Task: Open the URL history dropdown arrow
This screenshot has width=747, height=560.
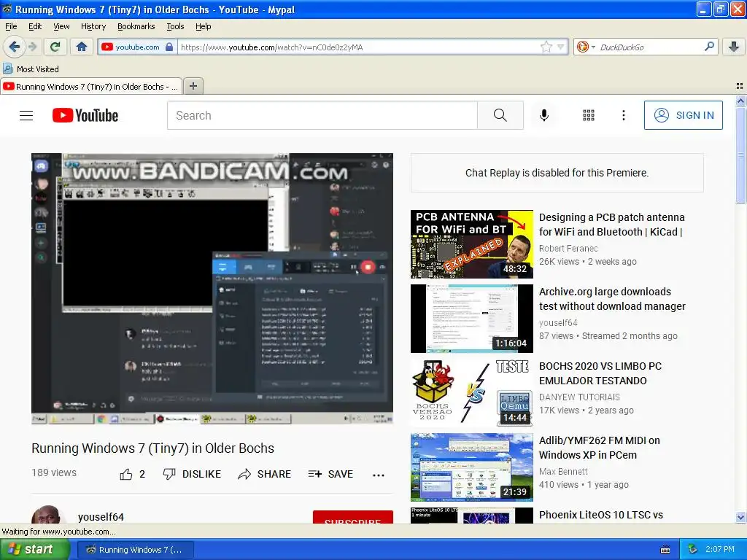Action: point(560,47)
